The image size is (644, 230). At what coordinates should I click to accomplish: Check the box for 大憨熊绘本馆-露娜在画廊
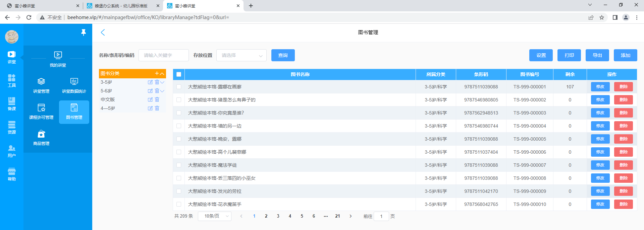(179, 87)
